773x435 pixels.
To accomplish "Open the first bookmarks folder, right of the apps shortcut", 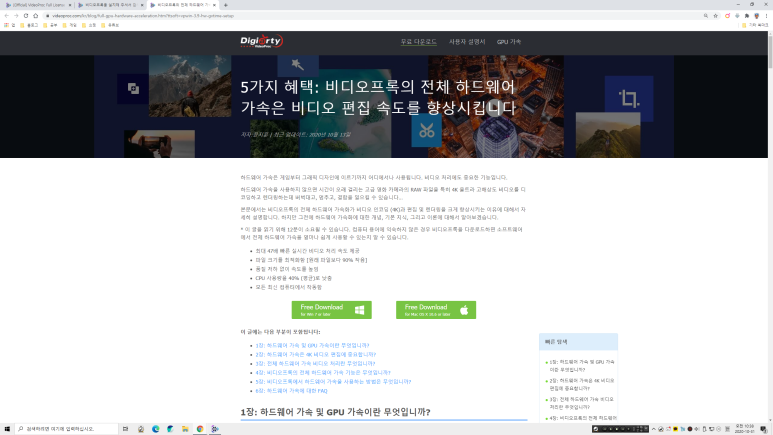I will [x=29, y=25].
